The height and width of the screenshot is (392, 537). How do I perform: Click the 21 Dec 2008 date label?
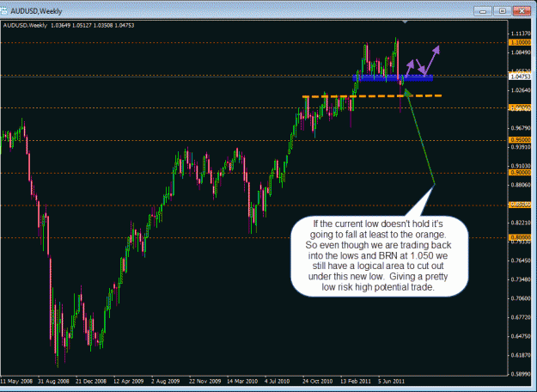click(x=91, y=381)
